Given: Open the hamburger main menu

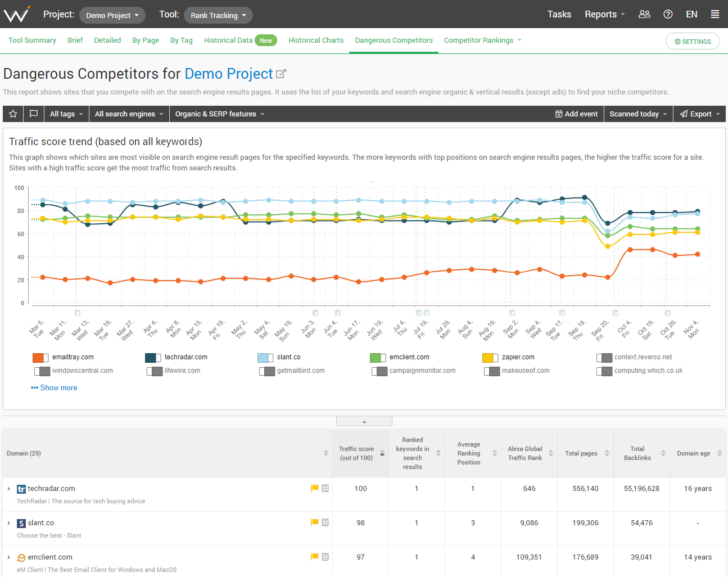Looking at the screenshot, I should tap(715, 14).
